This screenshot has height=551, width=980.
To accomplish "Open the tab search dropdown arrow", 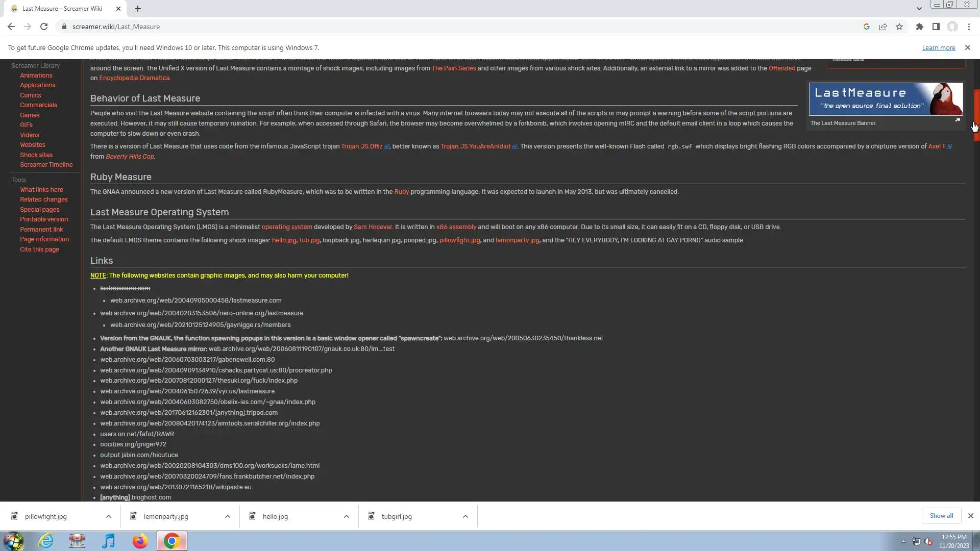I will click(919, 9).
